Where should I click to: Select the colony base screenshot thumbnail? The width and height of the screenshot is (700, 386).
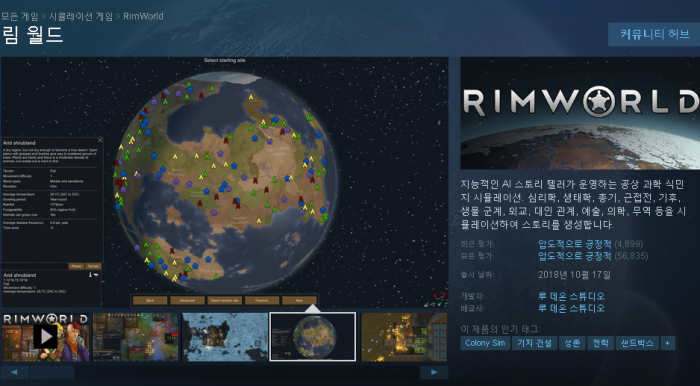(x=136, y=337)
